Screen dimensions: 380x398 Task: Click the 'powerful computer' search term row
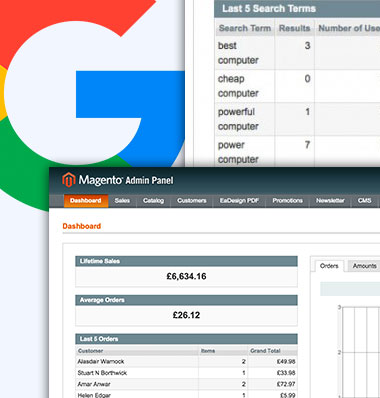pos(297,119)
